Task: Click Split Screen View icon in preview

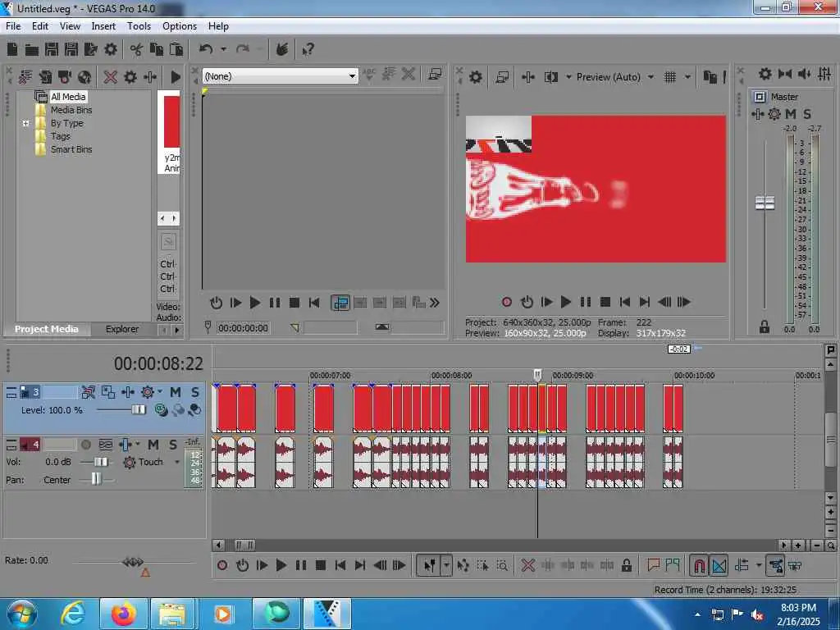Action: click(x=551, y=77)
